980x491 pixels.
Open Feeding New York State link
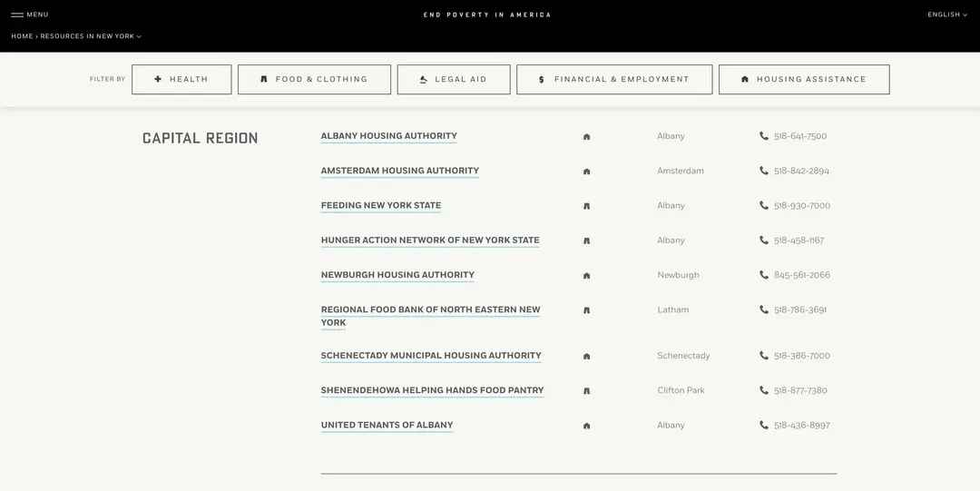380,205
